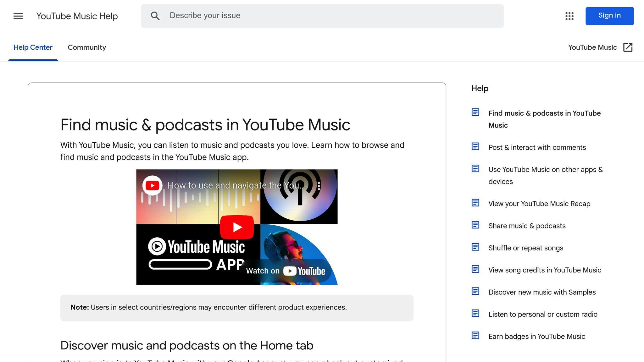644x362 pixels.
Task: Open 'View your YouTube Music Recap' article
Action: [539, 204]
